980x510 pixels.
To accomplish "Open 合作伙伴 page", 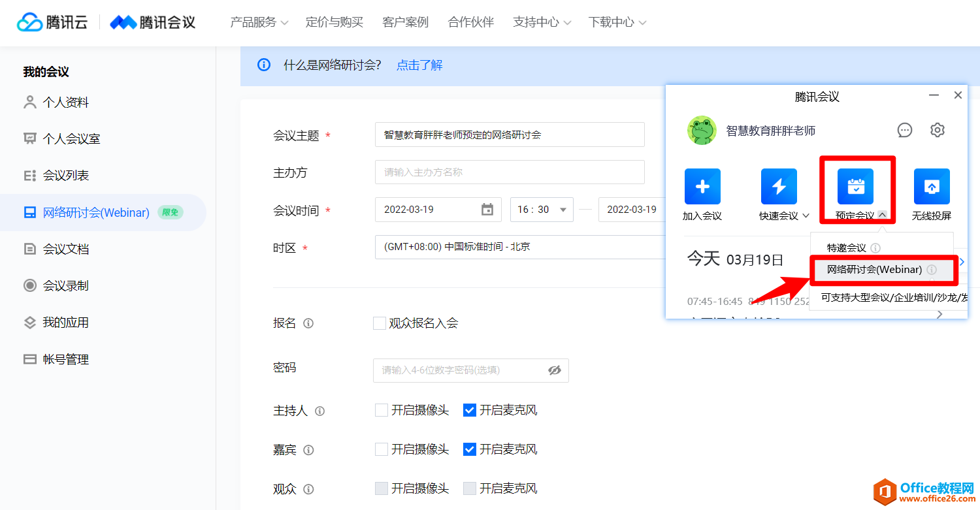I will click(471, 22).
